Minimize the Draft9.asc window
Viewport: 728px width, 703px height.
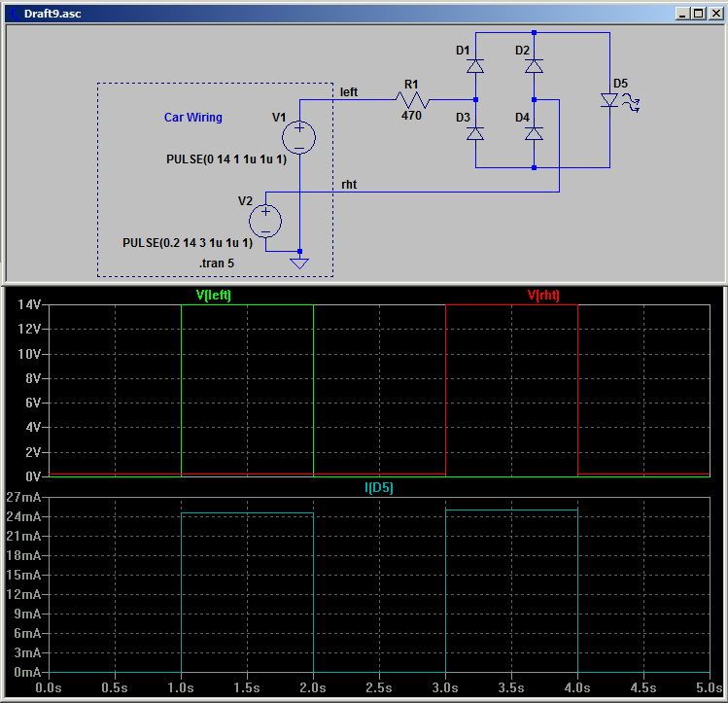click(682, 14)
